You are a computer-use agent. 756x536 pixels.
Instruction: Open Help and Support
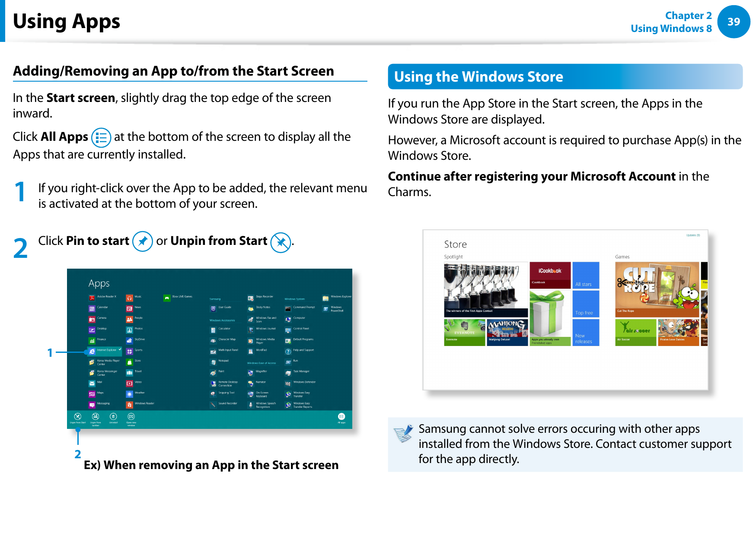point(300,351)
